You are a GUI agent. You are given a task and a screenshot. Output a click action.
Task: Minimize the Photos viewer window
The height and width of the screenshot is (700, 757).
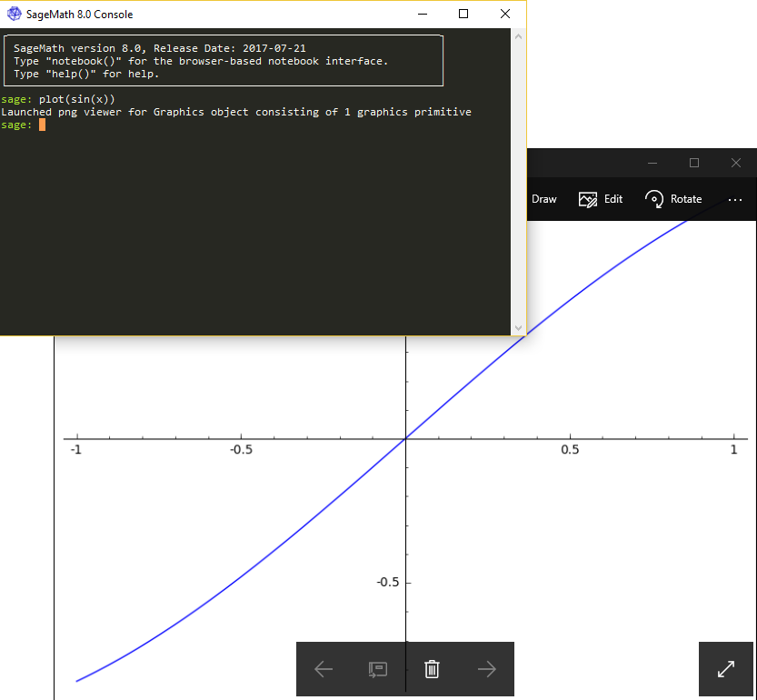point(652,163)
